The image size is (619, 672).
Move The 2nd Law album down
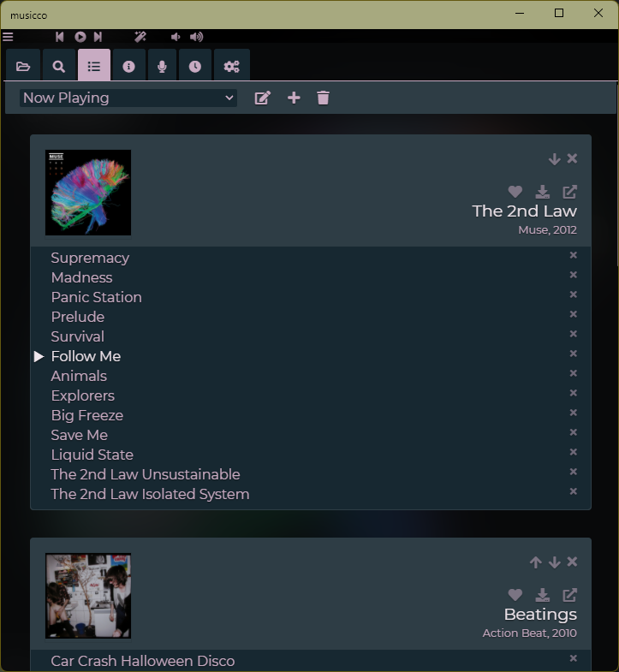pyautogui.click(x=554, y=159)
